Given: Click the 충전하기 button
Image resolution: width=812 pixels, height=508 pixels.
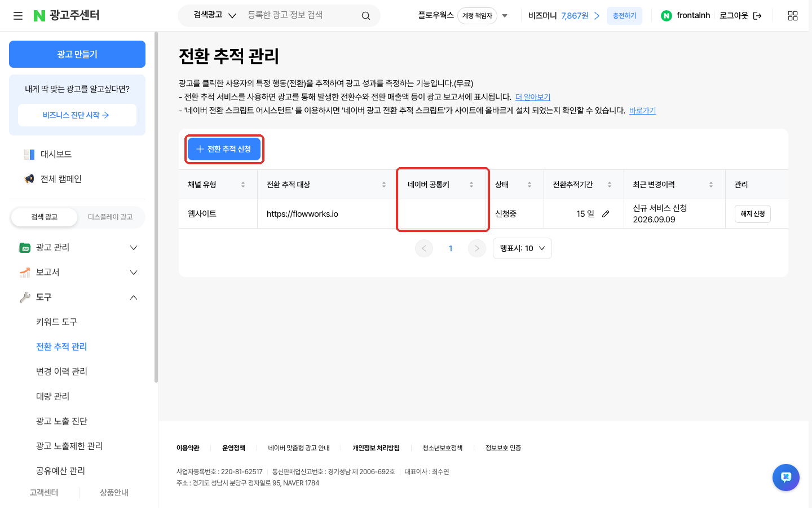Looking at the screenshot, I should click(x=624, y=16).
